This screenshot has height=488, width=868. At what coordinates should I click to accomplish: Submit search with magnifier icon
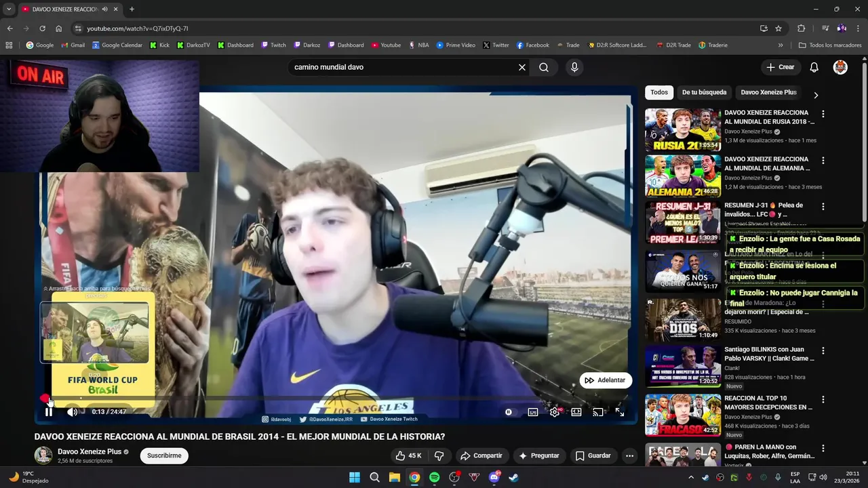coord(544,67)
